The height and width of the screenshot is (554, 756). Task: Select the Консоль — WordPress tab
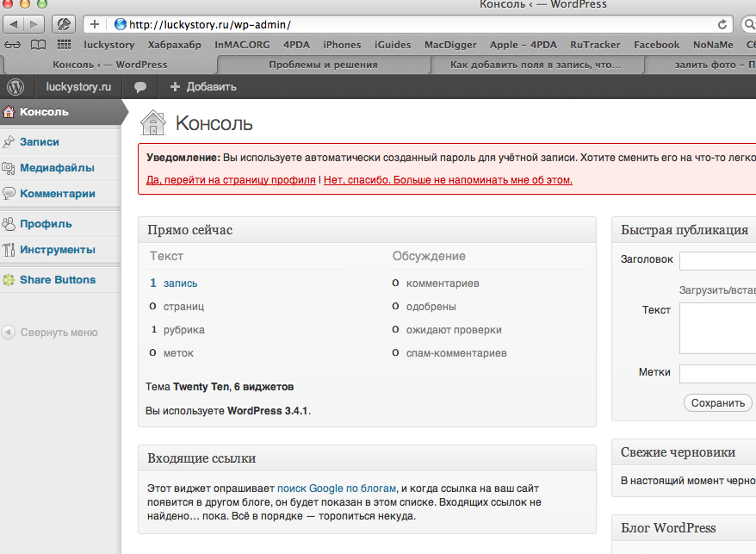[x=110, y=65]
